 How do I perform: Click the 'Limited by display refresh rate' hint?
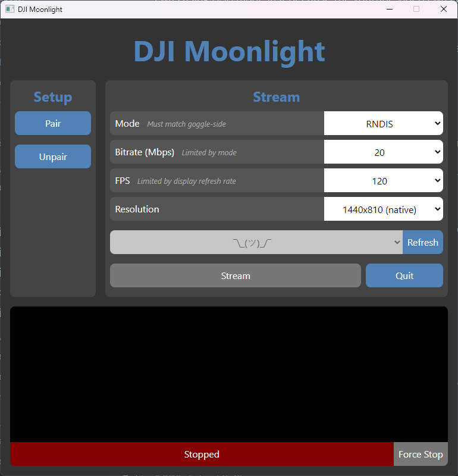point(187,181)
